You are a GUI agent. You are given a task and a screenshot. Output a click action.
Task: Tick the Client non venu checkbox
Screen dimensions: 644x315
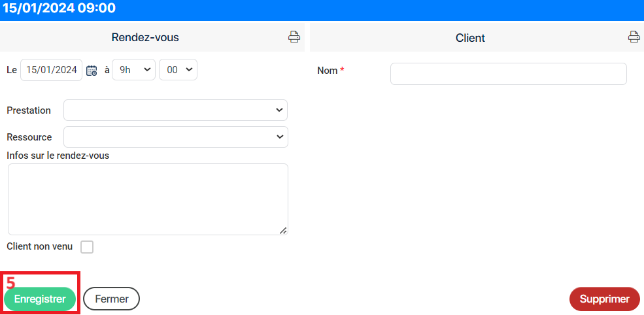[87, 247]
